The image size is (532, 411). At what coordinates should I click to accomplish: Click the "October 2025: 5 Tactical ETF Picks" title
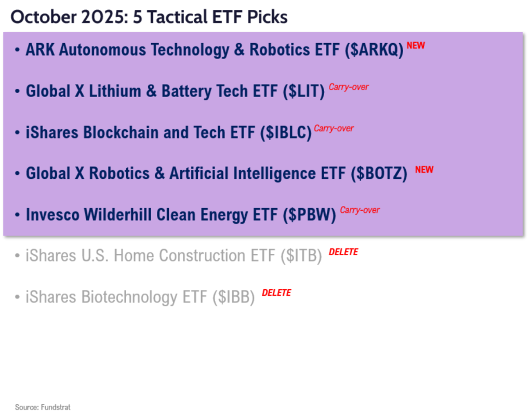coord(149,17)
